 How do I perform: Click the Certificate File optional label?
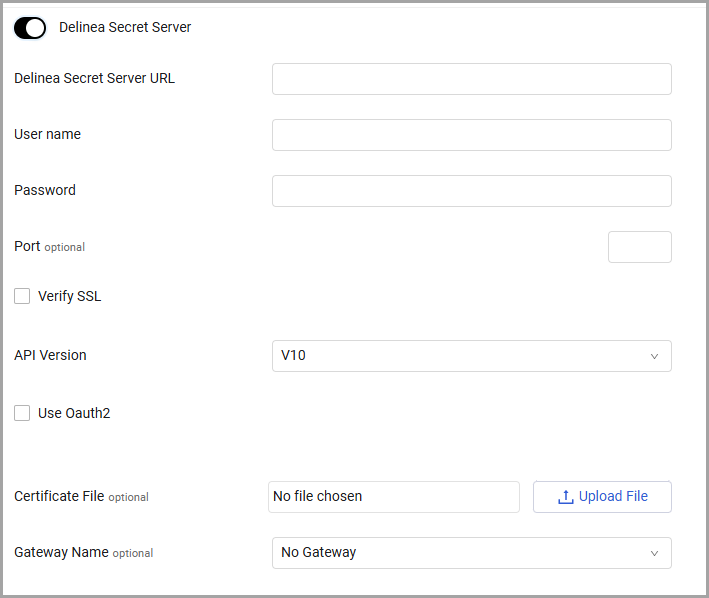click(81, 496)
